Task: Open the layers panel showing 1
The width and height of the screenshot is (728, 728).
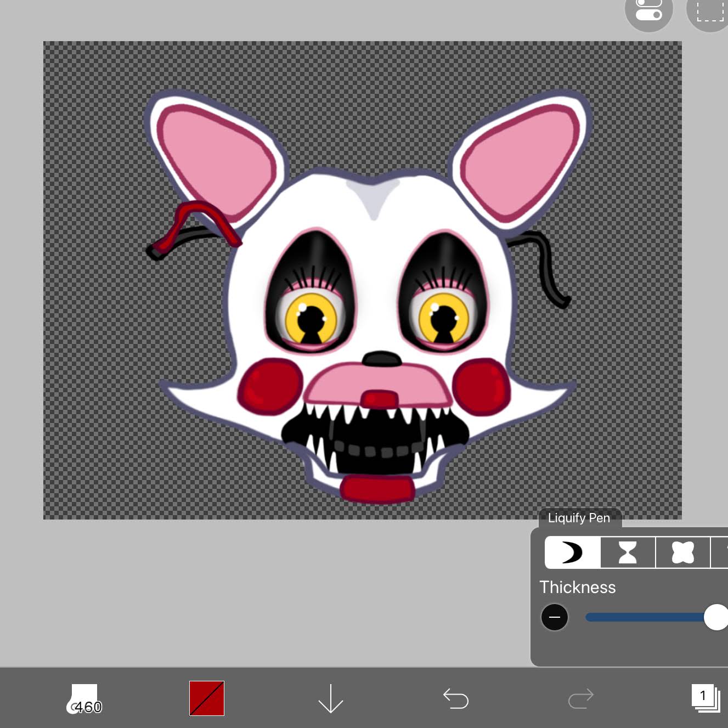Action: coord(706,698)
